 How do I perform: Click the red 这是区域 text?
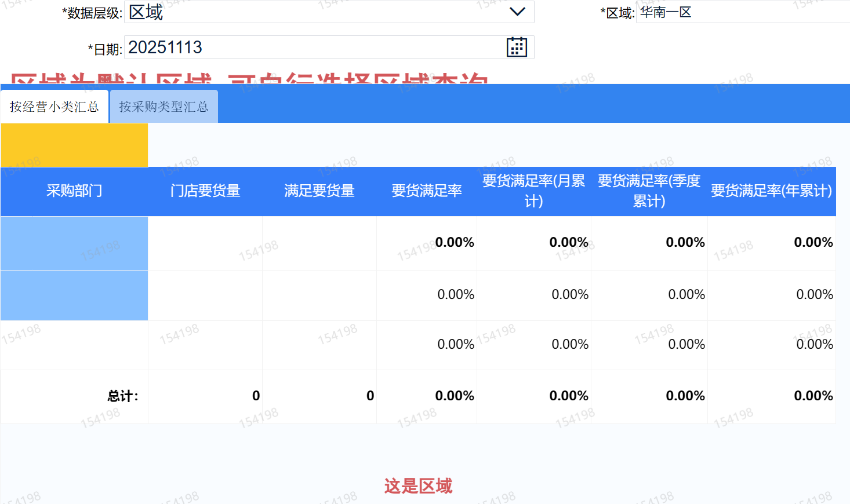[418, 486]
